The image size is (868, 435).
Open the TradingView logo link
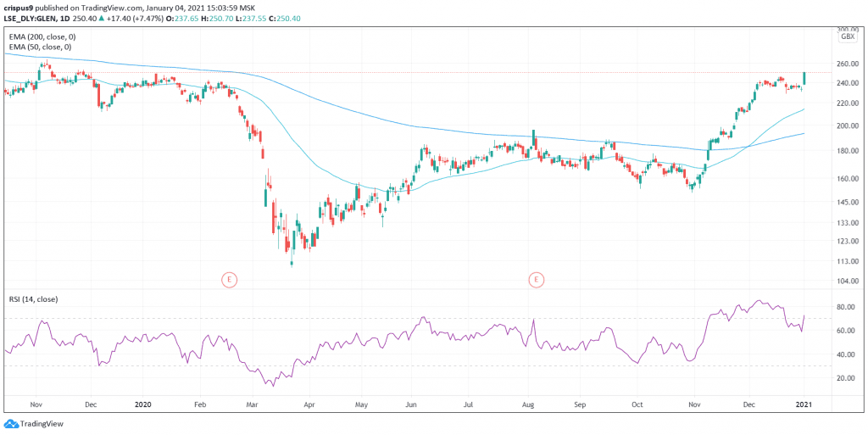pos(34,425)
